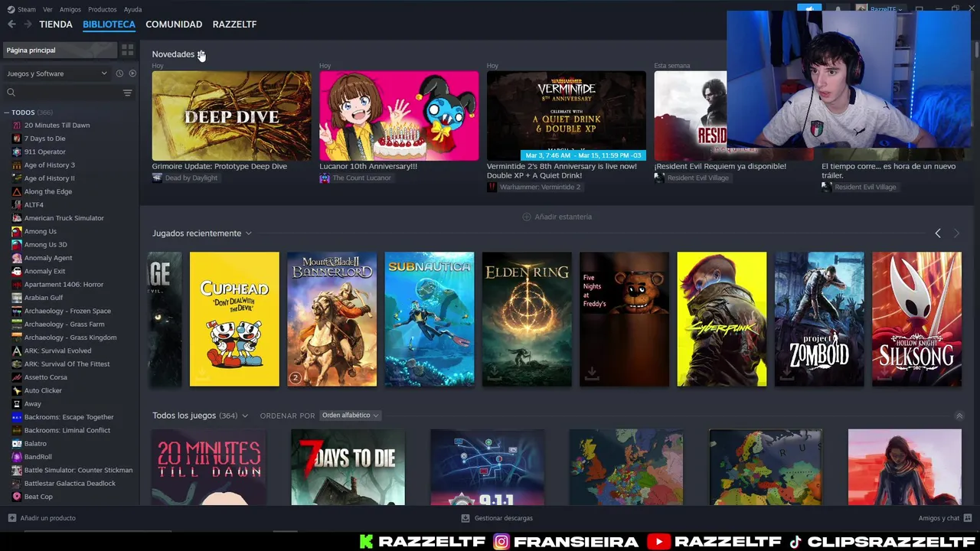The image size is (980, 551).
Task: Expand the Jugados recientemente shelf menu
Action: click(x=248, y=233)
